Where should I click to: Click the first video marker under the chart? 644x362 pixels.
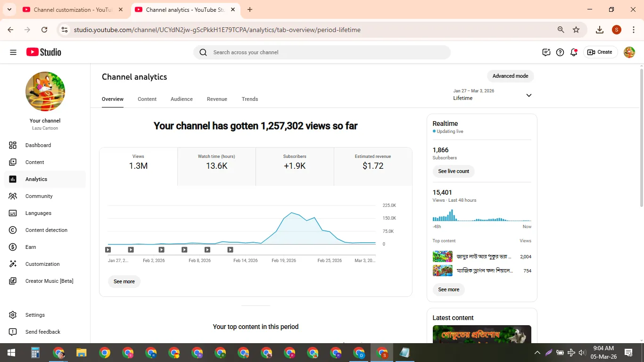[x=108, y=250]
